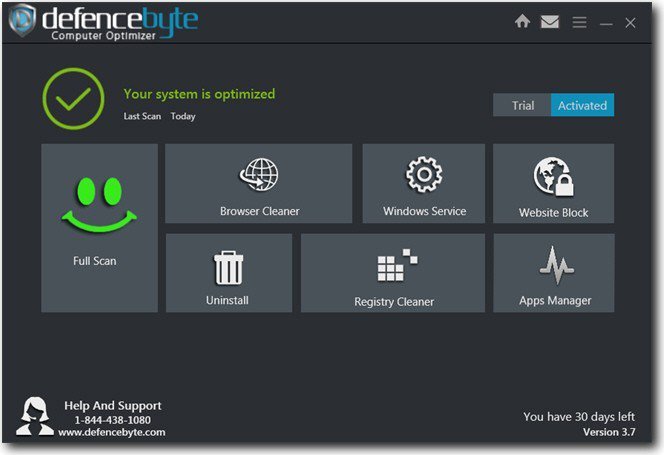Click the Full Scan label text
Viewport: 664px width, 455px height.
[94, 261]
